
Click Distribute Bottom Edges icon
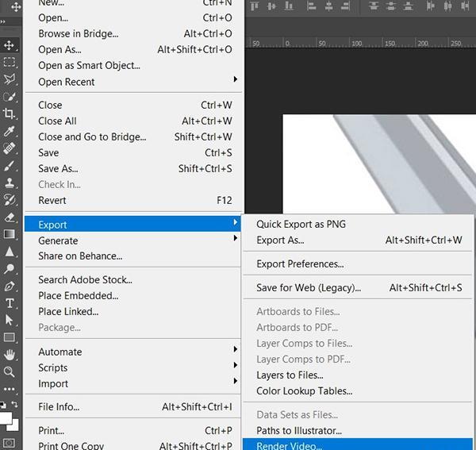coord(408,6)
